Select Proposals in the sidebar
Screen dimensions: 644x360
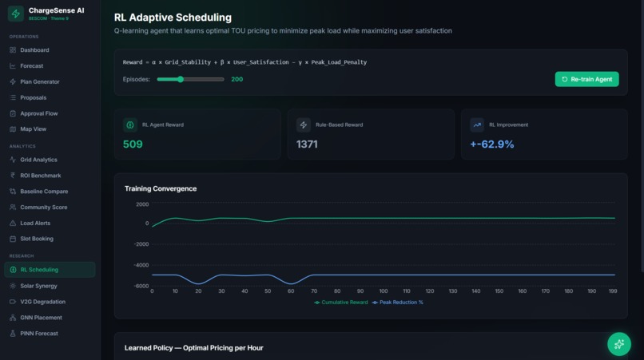click(x=50, y=97)
